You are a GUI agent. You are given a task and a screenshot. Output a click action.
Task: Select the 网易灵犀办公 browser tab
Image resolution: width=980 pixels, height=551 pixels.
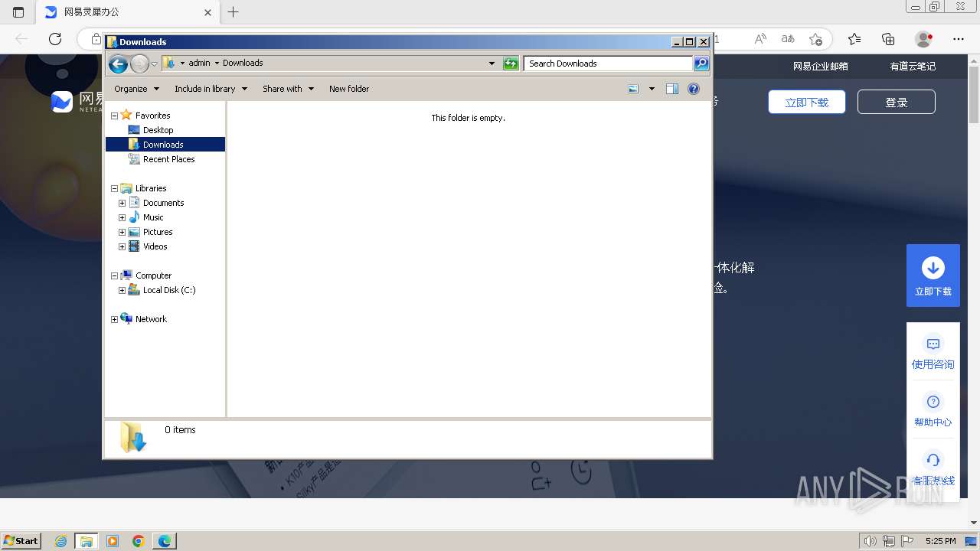128,12
